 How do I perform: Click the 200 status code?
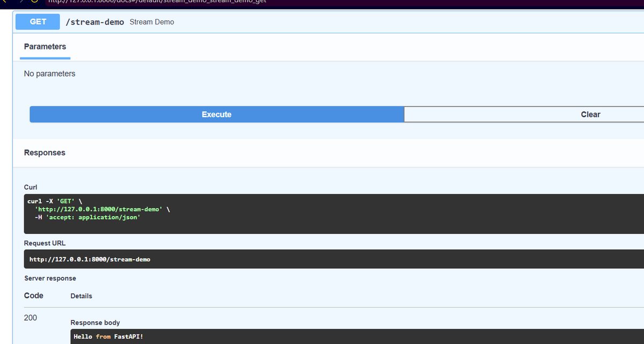[x=31, y=318]
